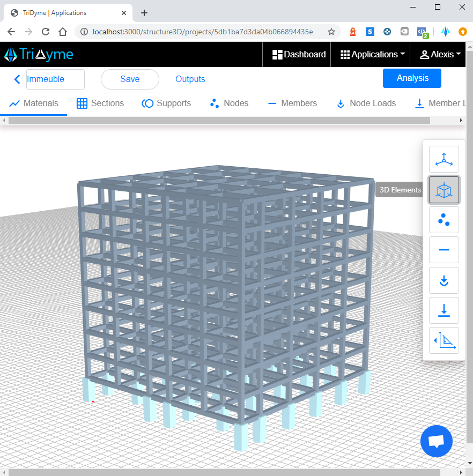Run the Analysis
Screen dimensions: 473x476
[412, 78]
